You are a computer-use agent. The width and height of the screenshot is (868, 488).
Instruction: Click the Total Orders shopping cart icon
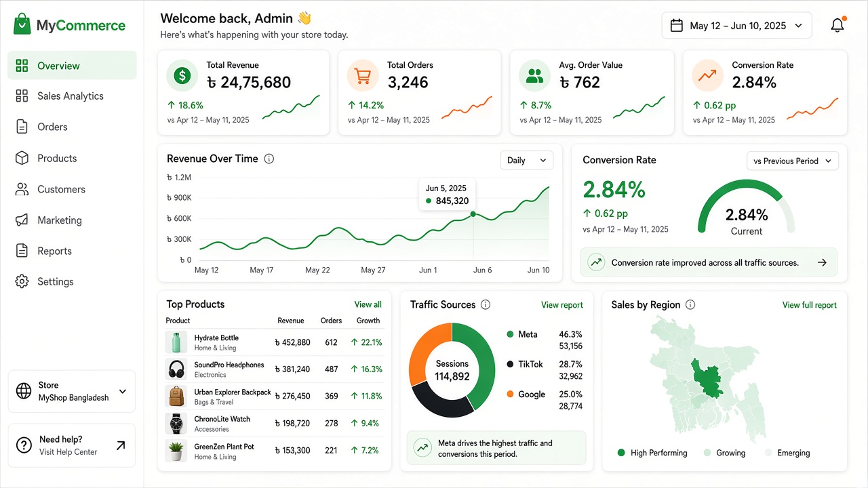(x=362, y=76)
